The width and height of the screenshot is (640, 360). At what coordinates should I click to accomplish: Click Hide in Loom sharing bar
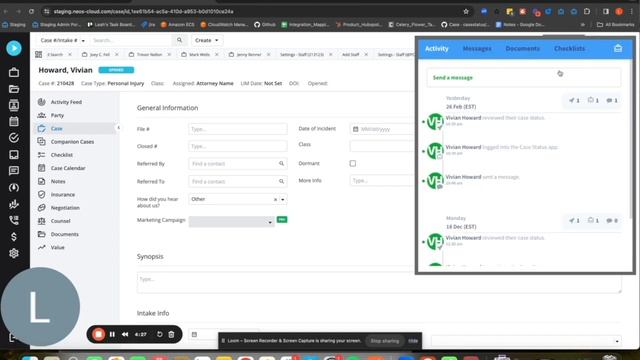point(413,341)
